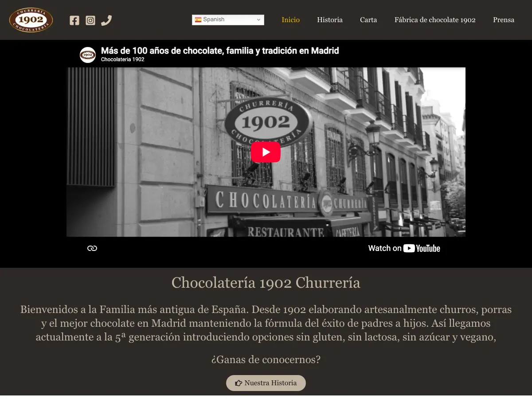Copy video link via chain icon
The height and width of the screenshot is (399, 532).
92,248
